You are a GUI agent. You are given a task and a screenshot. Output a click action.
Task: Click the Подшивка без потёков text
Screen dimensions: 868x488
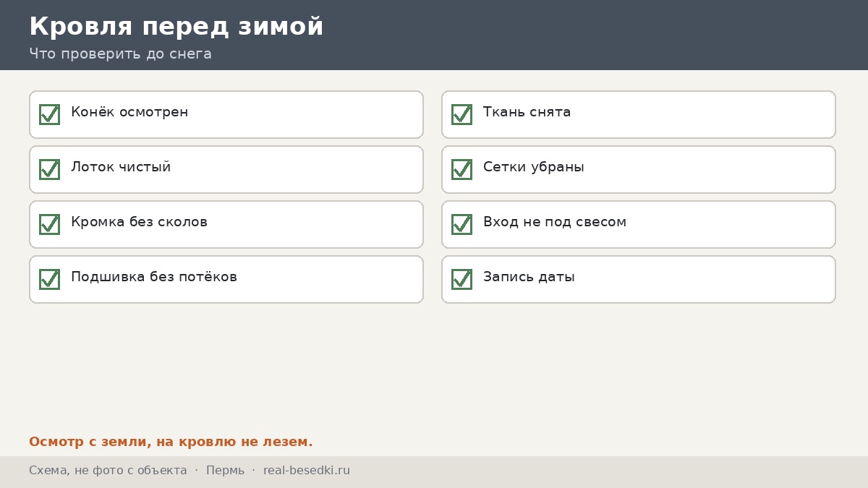pyautogui.click(x=154, y=277)
